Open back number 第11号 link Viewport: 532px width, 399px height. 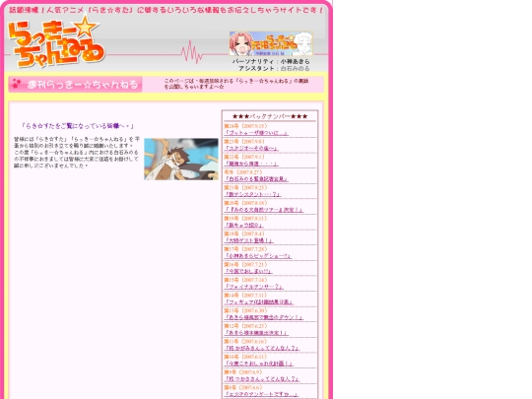tap(262, 348)
